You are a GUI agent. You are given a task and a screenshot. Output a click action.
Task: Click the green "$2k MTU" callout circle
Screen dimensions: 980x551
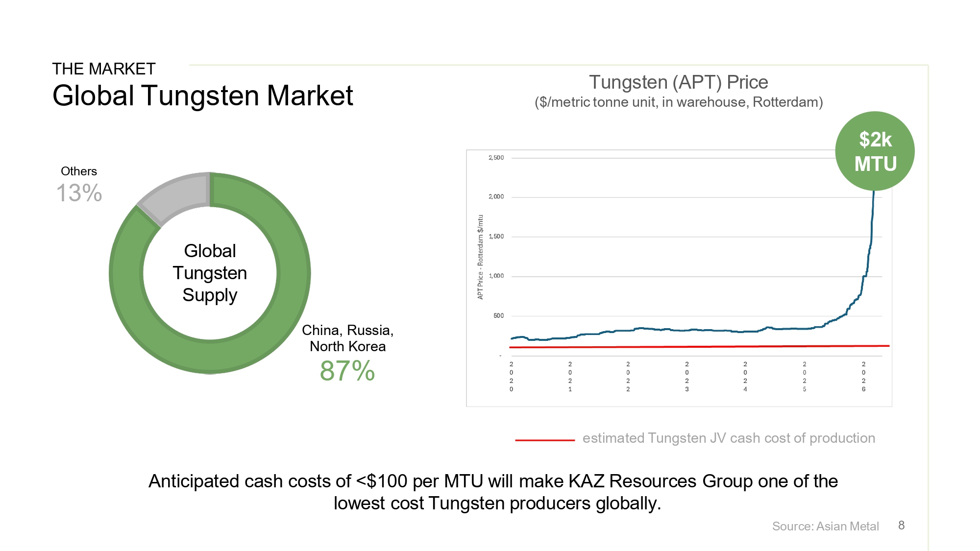875,151
